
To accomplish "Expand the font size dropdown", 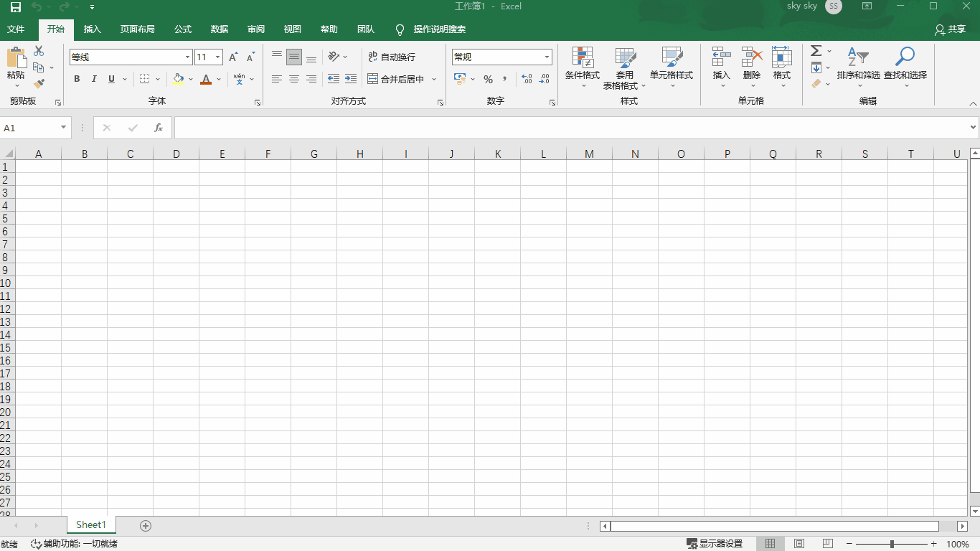I will [x=217, y=57].
